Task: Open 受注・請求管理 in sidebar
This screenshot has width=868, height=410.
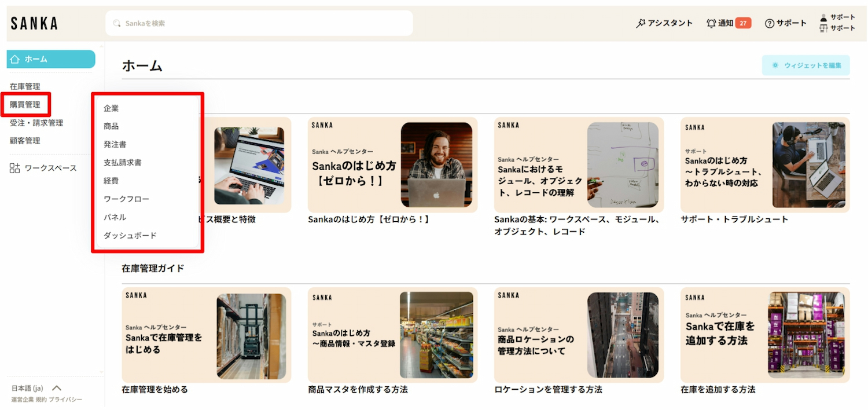Action: click(36, 123)
